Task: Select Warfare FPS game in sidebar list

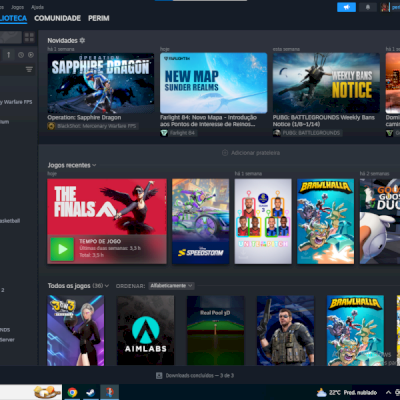Action: pos(17,102)
